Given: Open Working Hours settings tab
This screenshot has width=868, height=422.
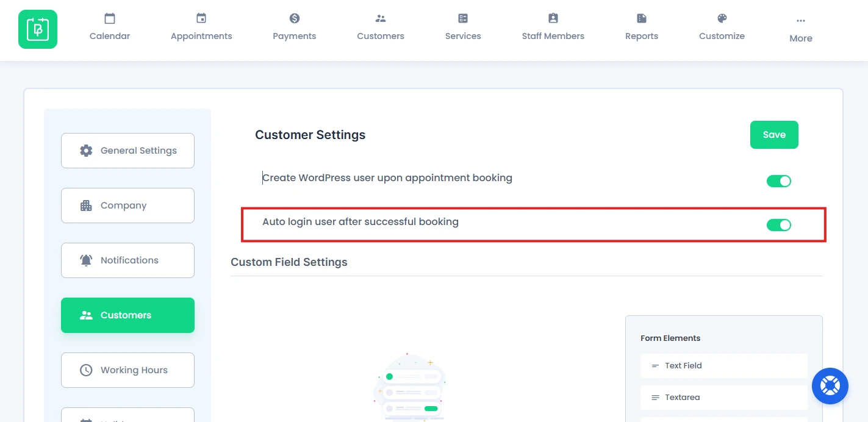Looking at the screenshot, I should click(127, 370).
